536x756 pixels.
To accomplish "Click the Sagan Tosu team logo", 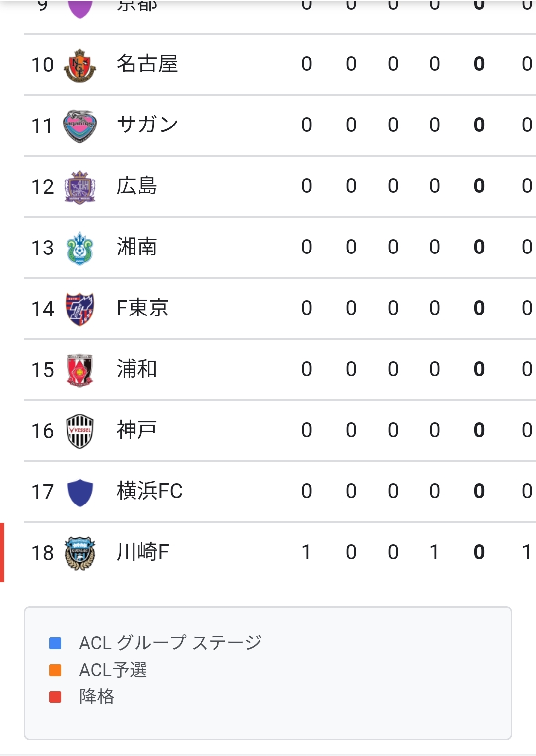I will coord(79,126).
